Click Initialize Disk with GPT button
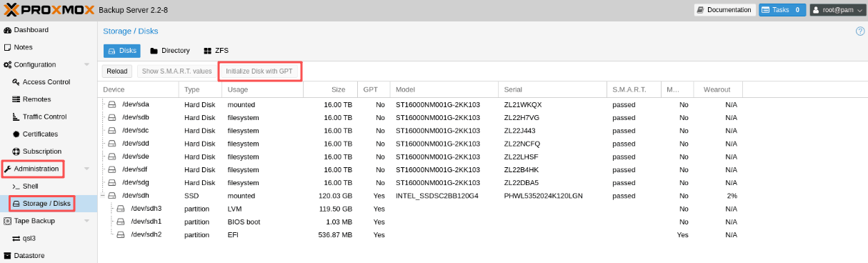 (x=259, y=71)
